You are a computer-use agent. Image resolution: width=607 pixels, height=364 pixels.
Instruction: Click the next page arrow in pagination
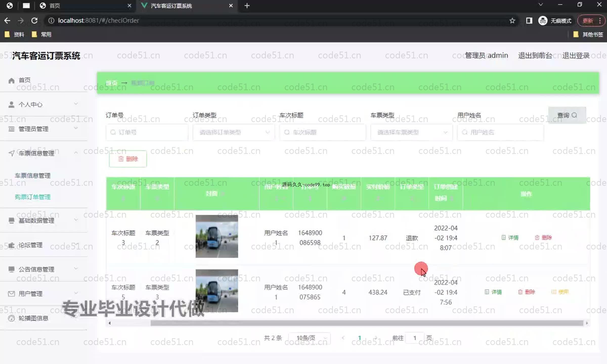[376, 338]
